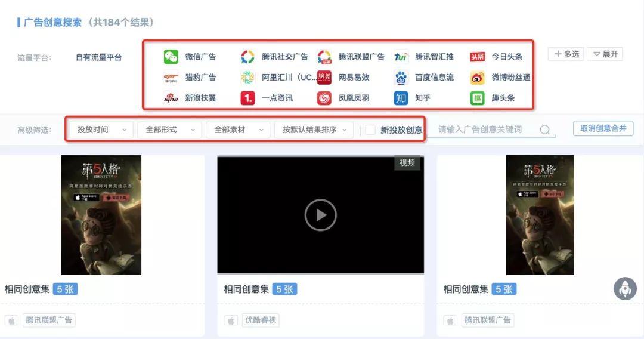Image resolution: width=644 pixels, height=339 pixels.
Task: Click the 5张 badge on the first card
Action: (x=66, y=289)
